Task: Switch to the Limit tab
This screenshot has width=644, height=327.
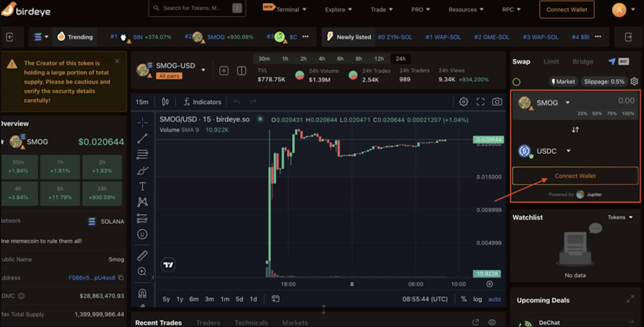Action: [551, 62]
